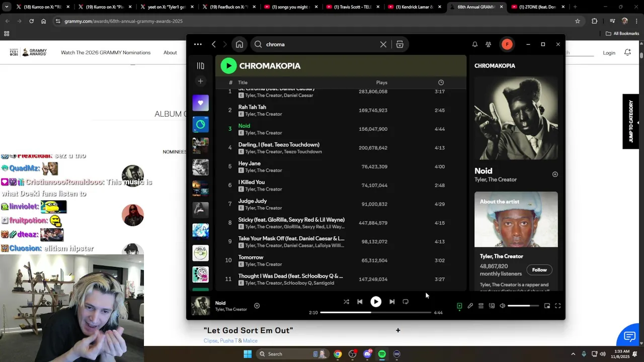644x362 pixels.
Task: Open Tyler, The Creator under Noid title
Action: 496,179
